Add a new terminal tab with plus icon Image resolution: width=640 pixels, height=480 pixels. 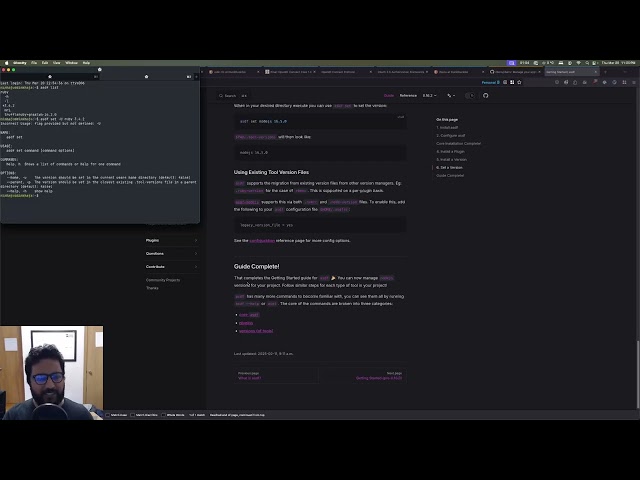click(x=196, y=76)
